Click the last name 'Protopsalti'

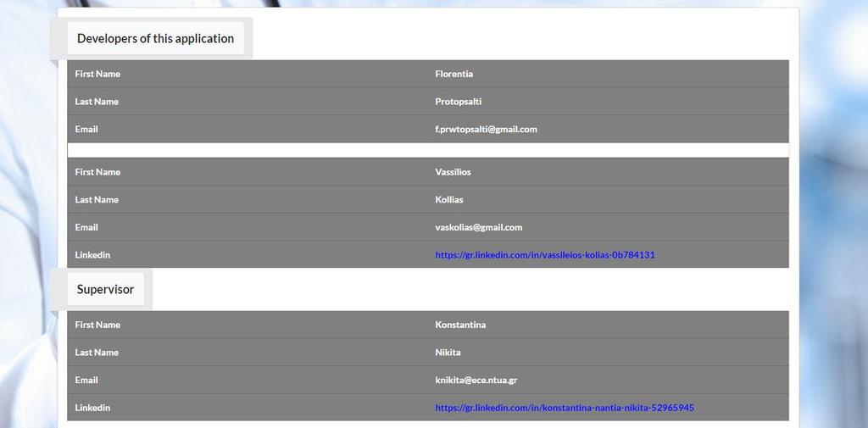coord(459,102)
